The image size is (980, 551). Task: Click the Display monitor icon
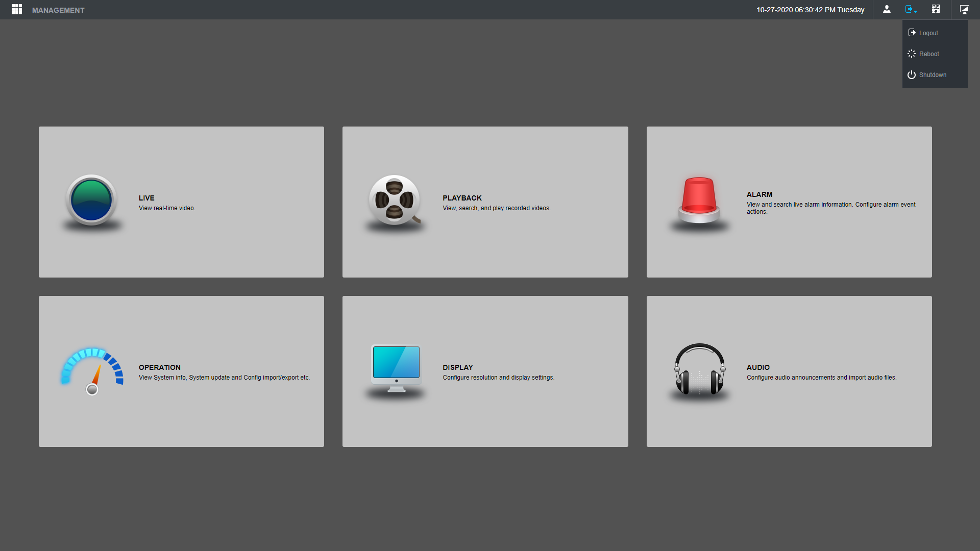click(396, 368)
